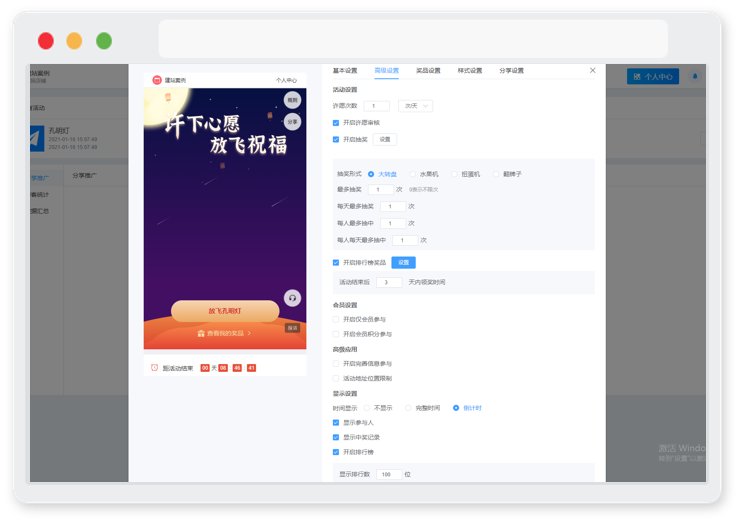The image size is (740, 520).
Task: Click the 显示排行数 input field
Action: pyautogui.click(x=389, y=474)
